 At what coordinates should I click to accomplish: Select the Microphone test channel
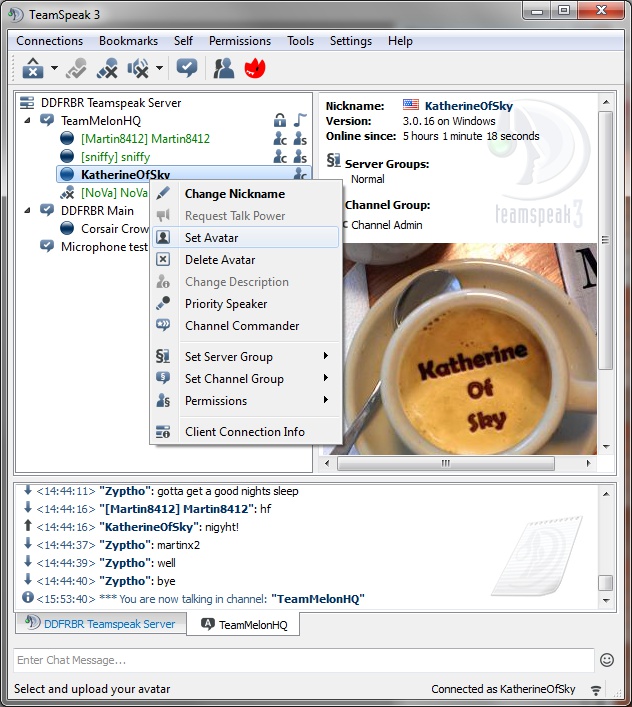pos(104,247)
